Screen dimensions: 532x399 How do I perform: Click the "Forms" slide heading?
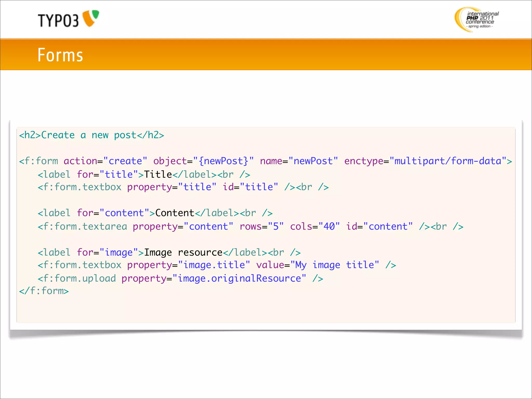tap(60, 55)
